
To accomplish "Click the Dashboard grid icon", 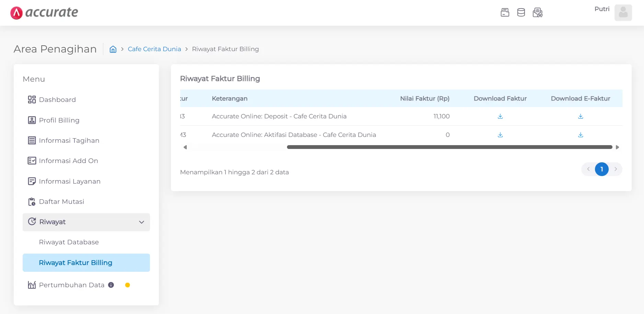I will click(32, 100).
